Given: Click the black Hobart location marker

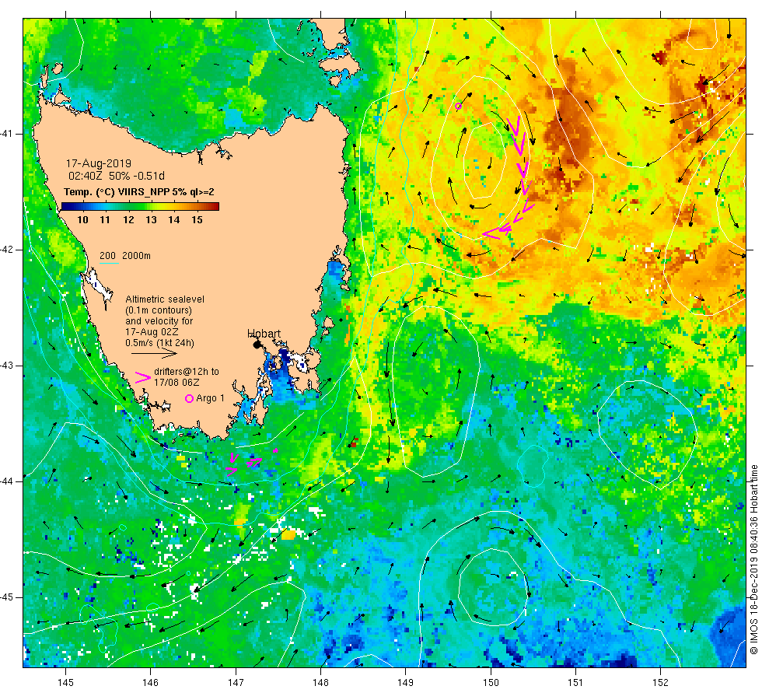Looking at the screenshot, I should point(257,344).
